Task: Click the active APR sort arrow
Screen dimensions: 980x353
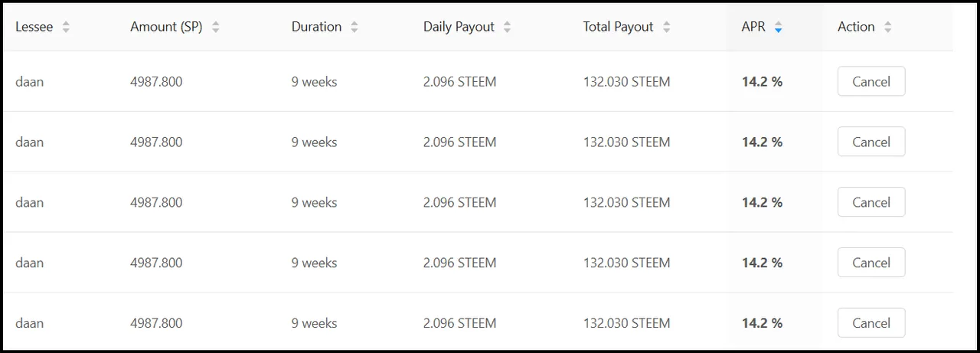Action: (778, 28)
